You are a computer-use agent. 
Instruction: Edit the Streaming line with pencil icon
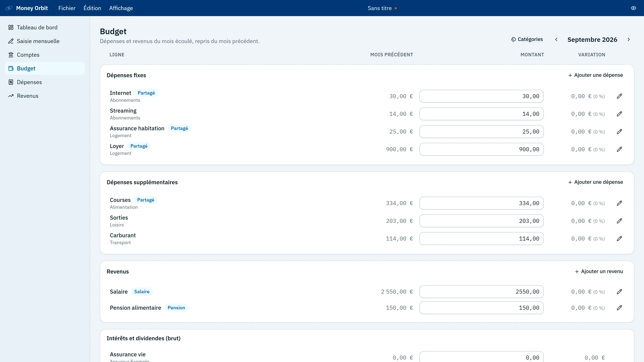619,114
